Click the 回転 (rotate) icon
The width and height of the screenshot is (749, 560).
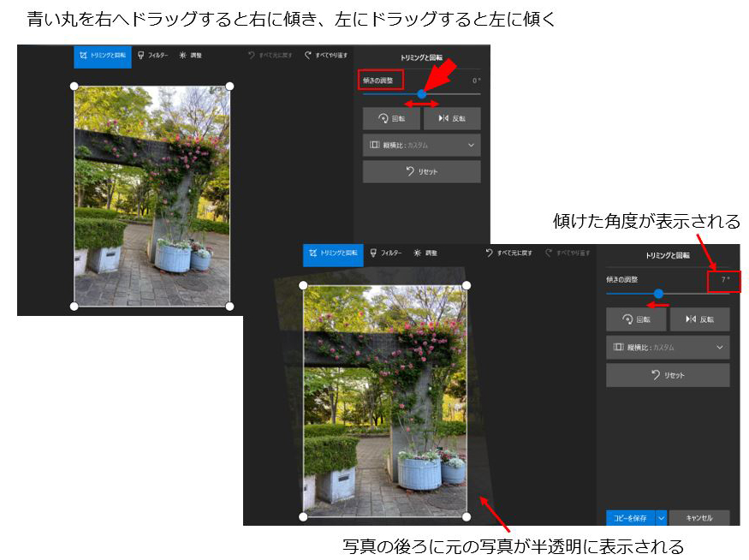click(x=383, y=116)
